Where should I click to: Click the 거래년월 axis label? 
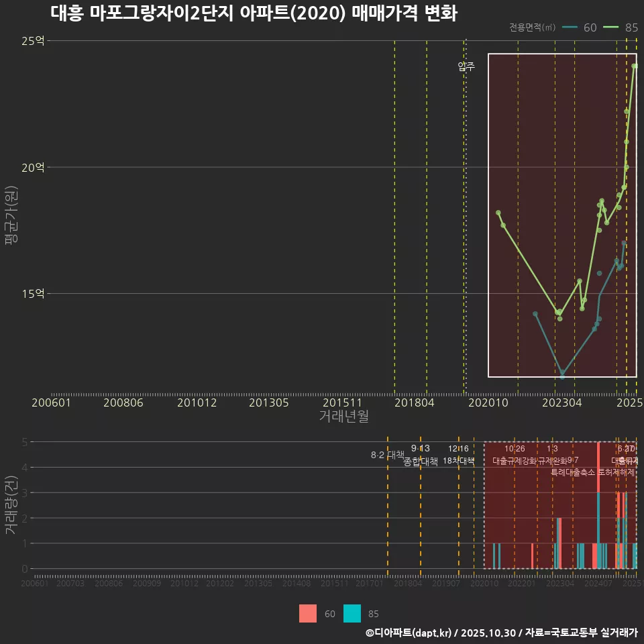(343, 417)
